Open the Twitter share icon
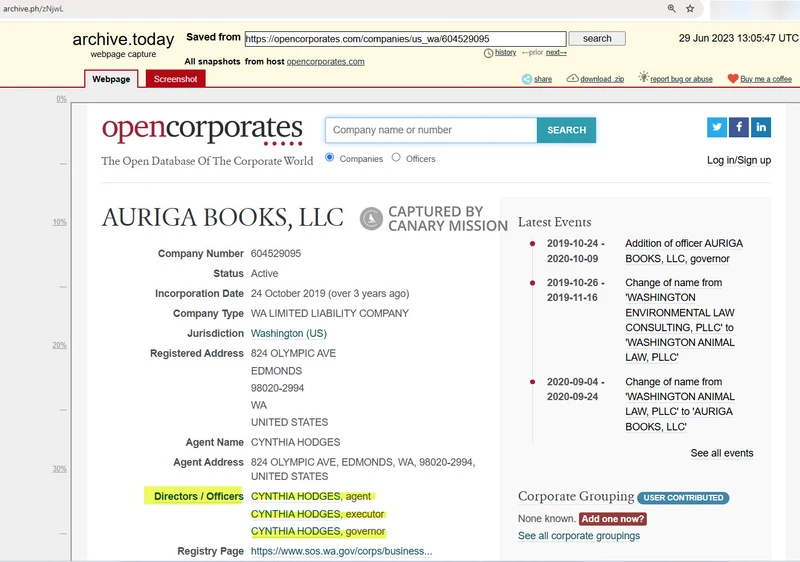 click(717, 127)
